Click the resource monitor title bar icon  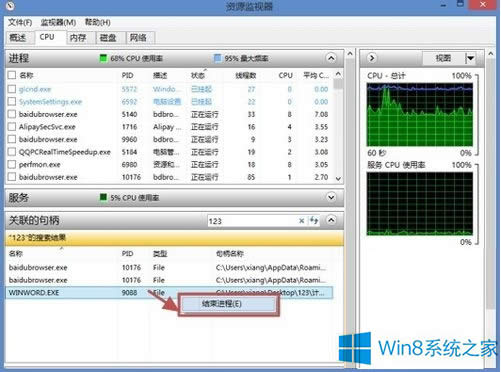coord(11,6)
